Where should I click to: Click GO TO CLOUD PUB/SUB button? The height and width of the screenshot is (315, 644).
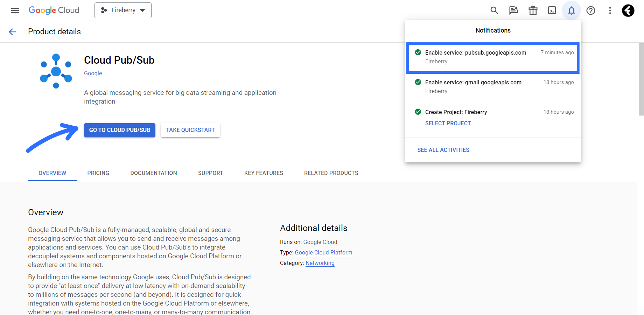120,130
